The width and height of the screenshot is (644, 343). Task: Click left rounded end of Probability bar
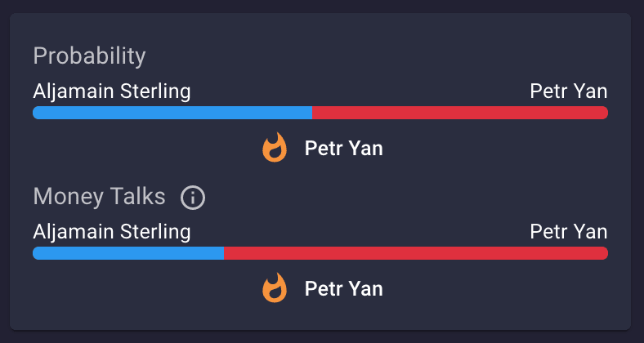click(37, 113)
